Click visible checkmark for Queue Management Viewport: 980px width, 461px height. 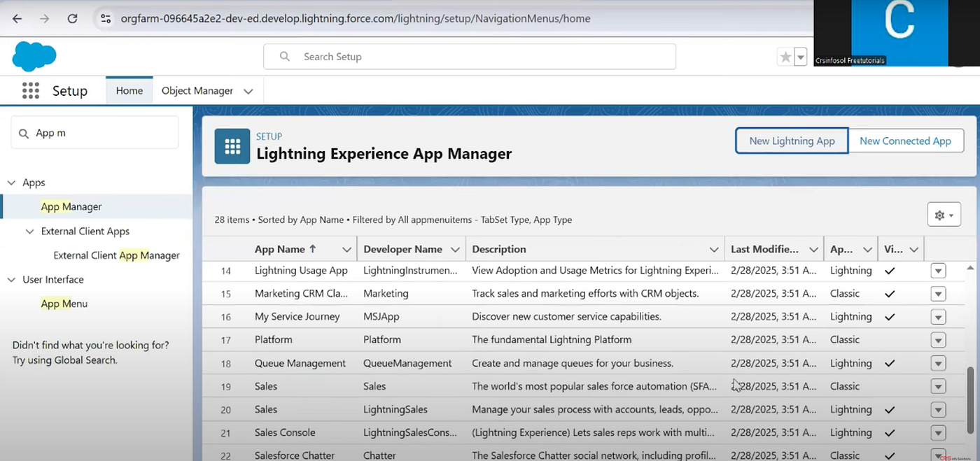pos(890,364)
